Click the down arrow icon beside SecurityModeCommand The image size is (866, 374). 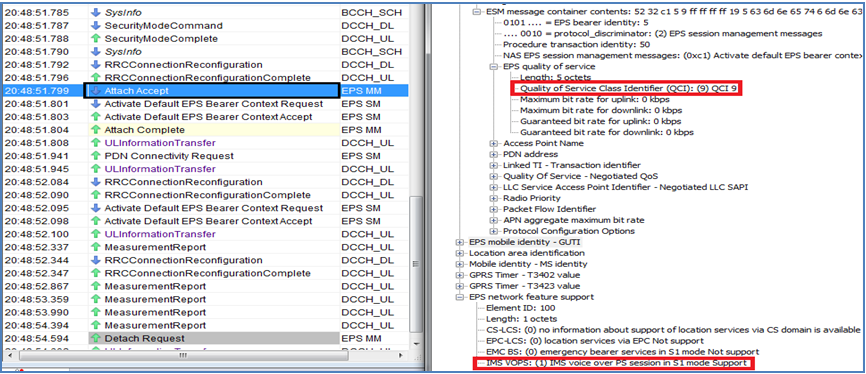(96, 25)
